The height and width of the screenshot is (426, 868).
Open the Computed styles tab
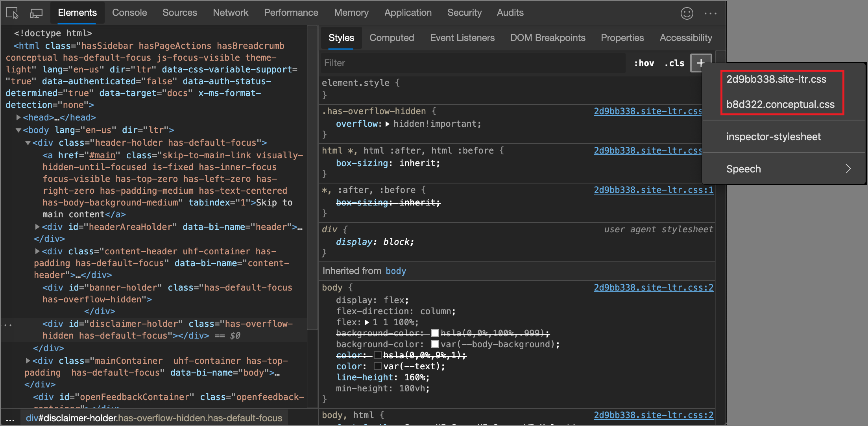click(x=392, y=38)
